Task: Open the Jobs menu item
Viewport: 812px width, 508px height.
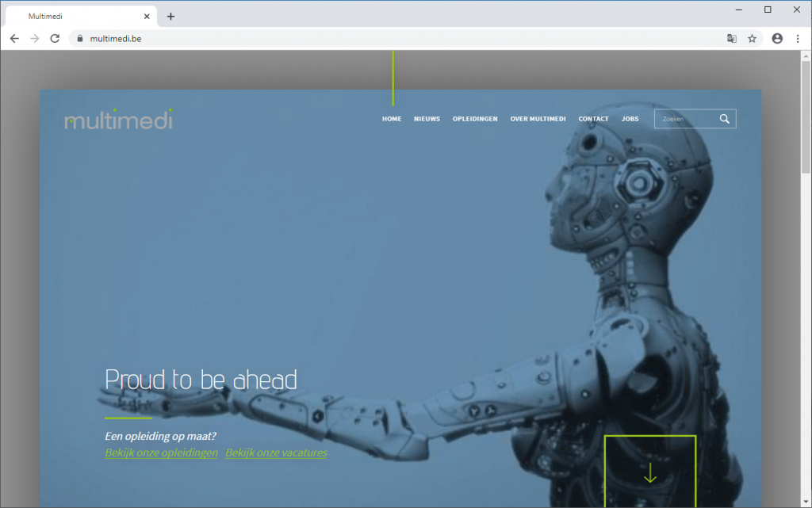Action: (x=630, y=119)
